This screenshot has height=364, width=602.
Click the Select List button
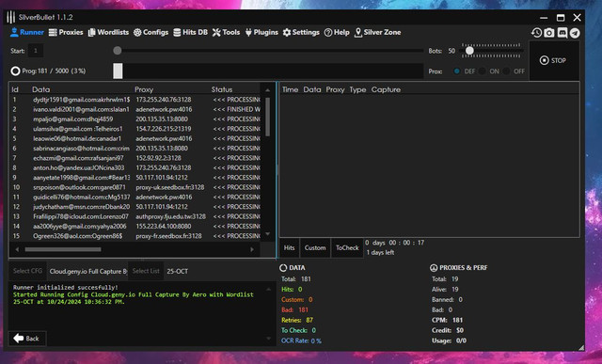click(146, 271)
